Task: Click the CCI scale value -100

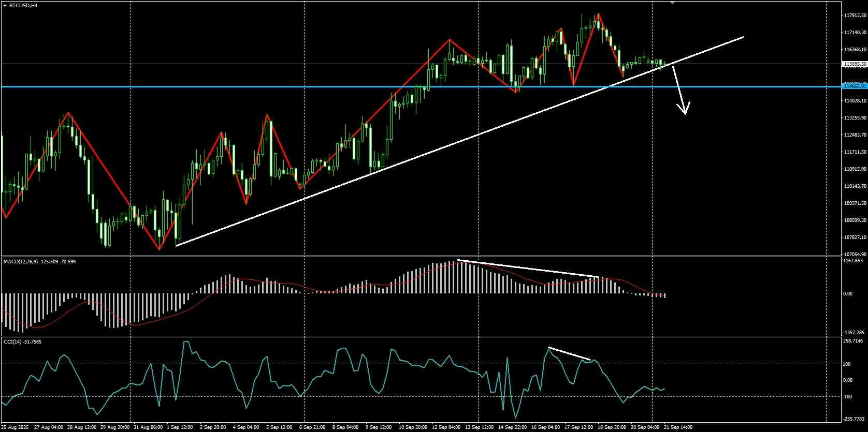Action: [x=848, y=397]
